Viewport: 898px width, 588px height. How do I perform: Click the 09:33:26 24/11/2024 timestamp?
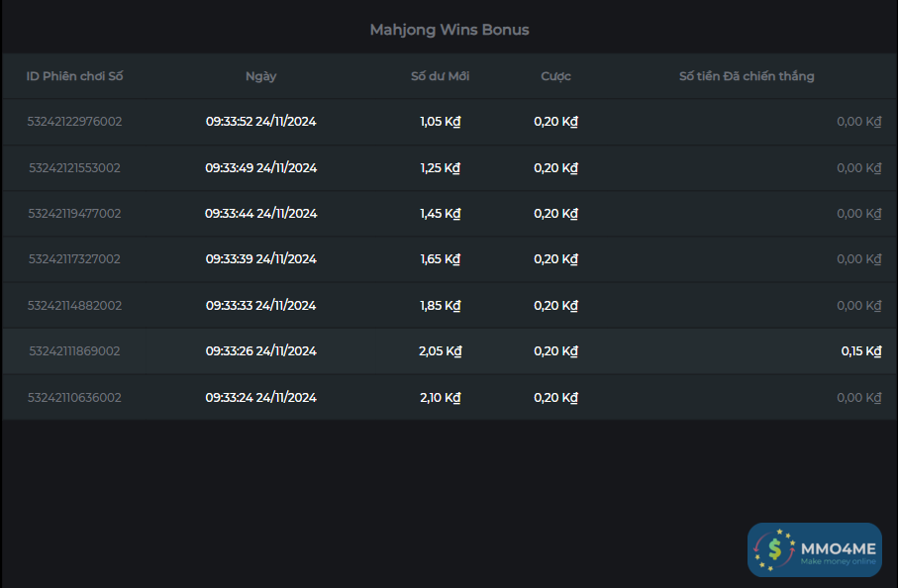[x=261, y=351]
